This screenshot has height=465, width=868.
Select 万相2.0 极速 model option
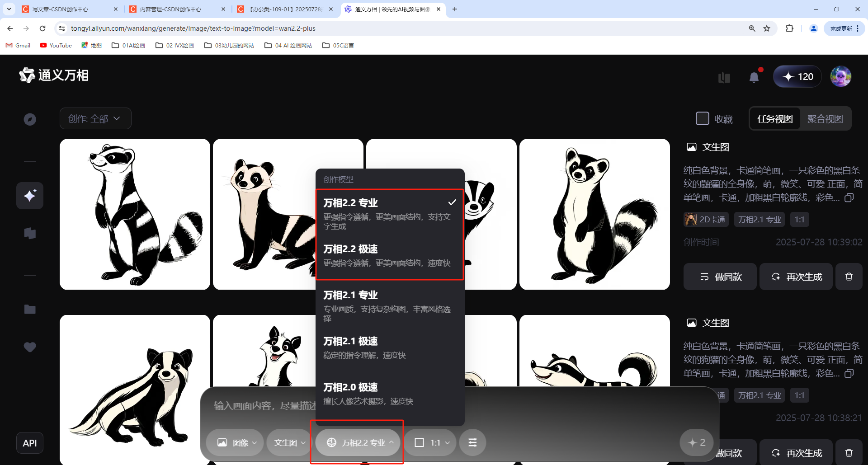click(x=390, y=394)
